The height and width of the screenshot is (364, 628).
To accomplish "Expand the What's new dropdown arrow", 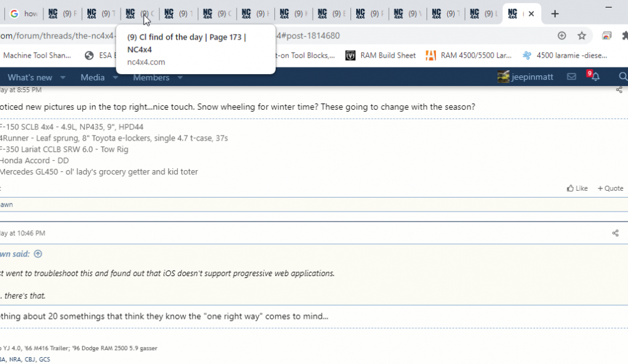I will tap(63, 78).
